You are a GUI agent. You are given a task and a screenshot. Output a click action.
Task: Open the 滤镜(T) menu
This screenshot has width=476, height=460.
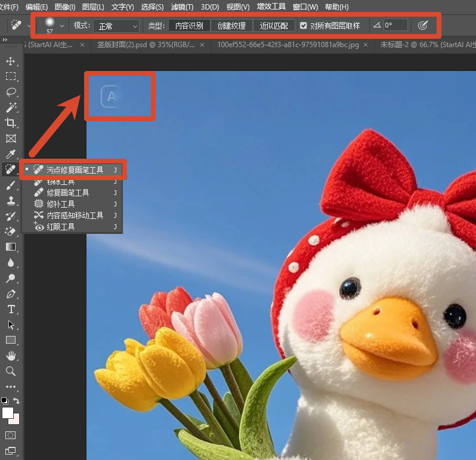(182, 7)
